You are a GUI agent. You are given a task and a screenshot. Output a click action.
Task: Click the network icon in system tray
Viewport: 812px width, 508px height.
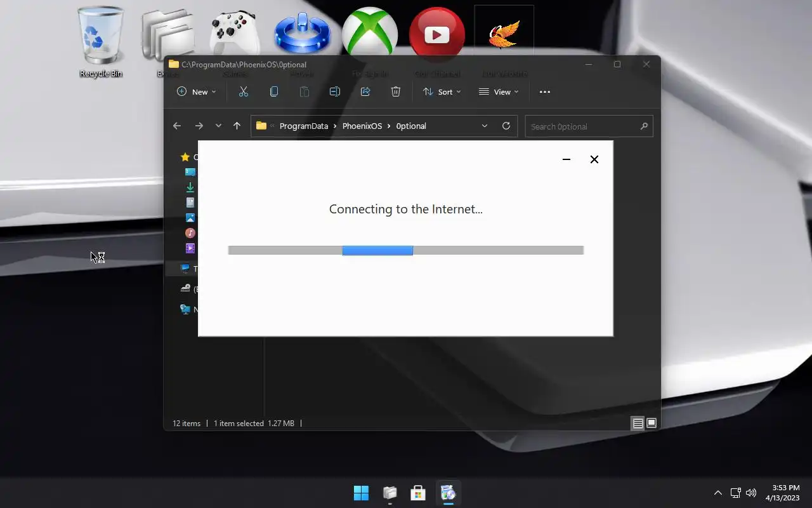tap(735, 493)
